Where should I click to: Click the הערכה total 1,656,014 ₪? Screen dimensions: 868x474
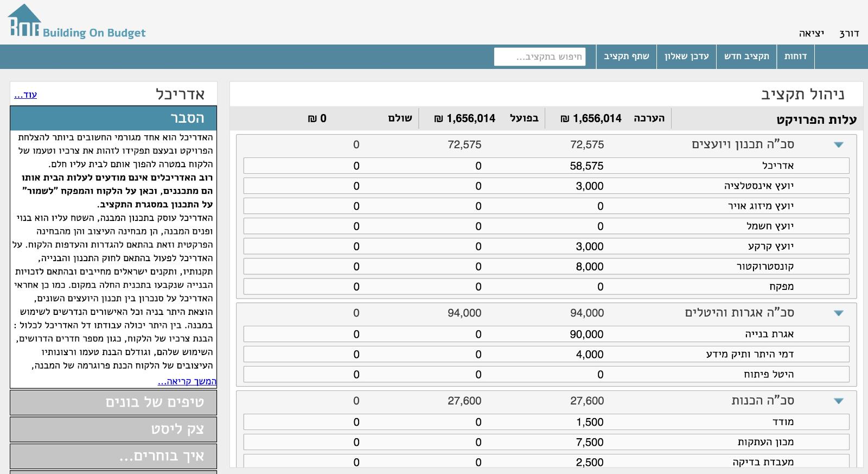tap(591, 118)
